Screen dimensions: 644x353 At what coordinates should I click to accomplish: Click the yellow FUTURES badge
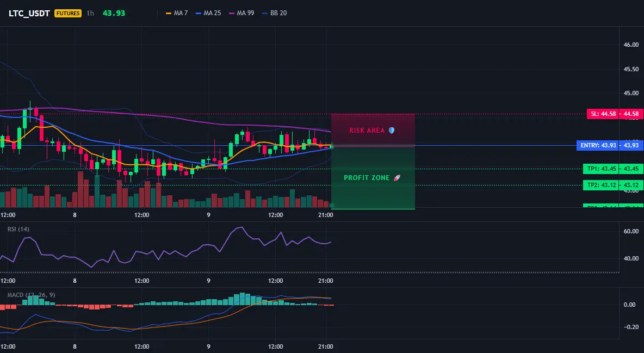(68, 13)
